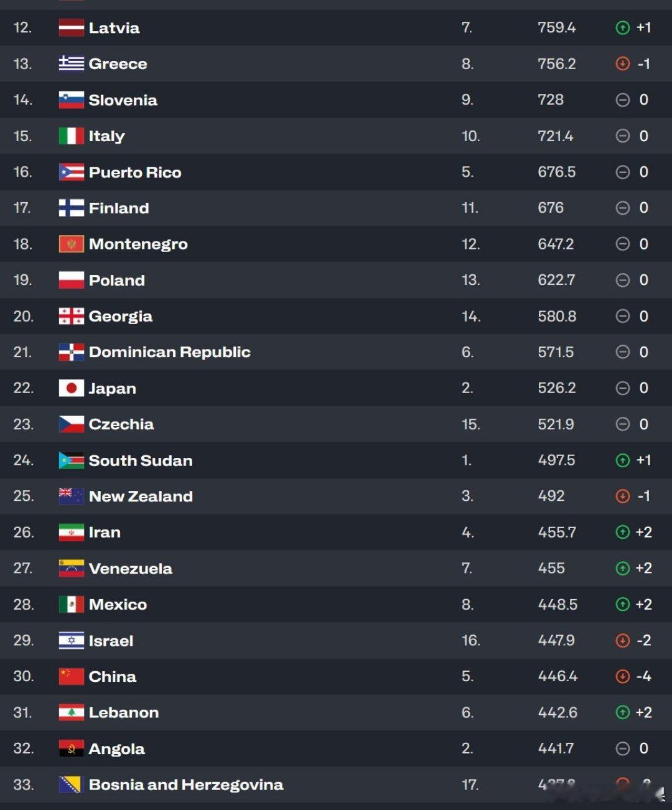Click the Greece flag icon
This screenshot has height=810, width=672.
71,63
